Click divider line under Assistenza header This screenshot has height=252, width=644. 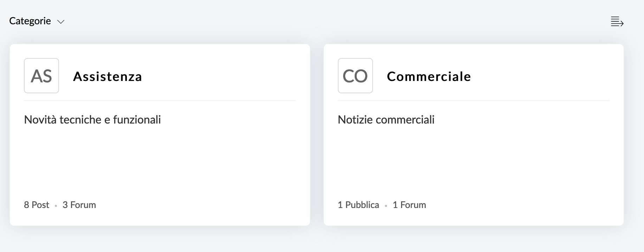(x=160, y=101)
